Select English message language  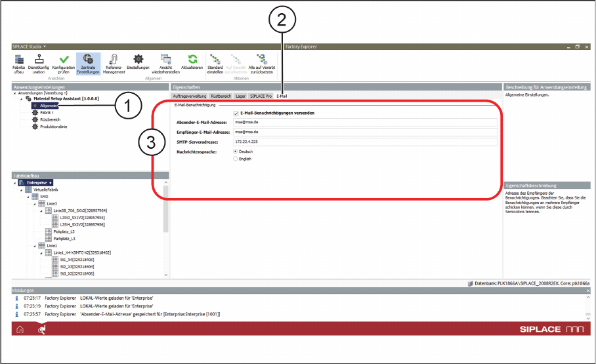click(x=235, y=159)
